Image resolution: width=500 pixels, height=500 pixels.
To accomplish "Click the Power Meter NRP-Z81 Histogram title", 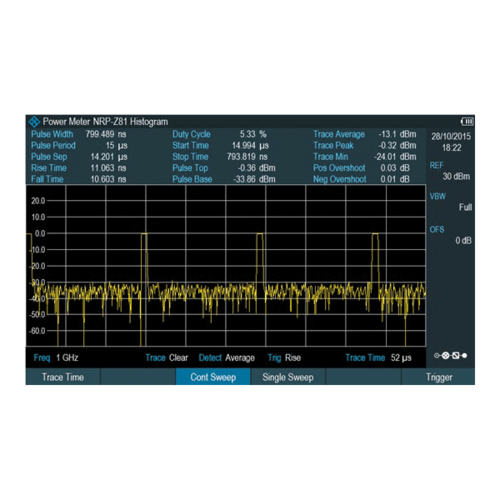I will [x=105, y=122].
